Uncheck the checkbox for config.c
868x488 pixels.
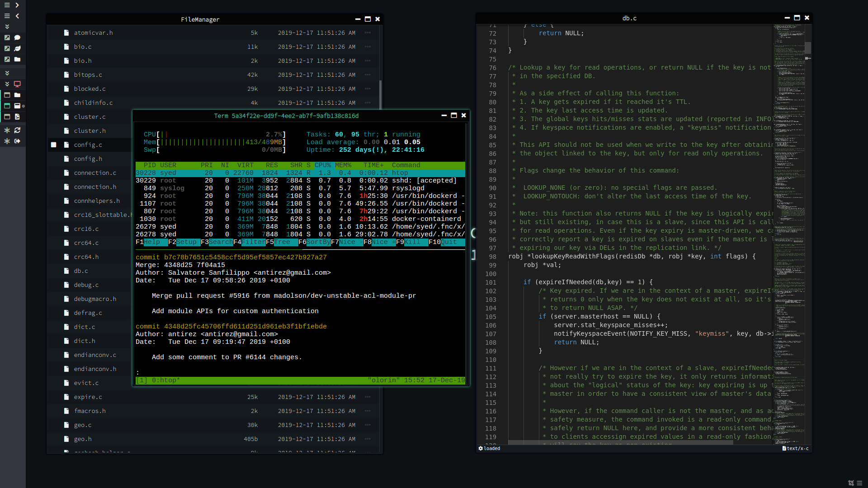click(53, 145)
